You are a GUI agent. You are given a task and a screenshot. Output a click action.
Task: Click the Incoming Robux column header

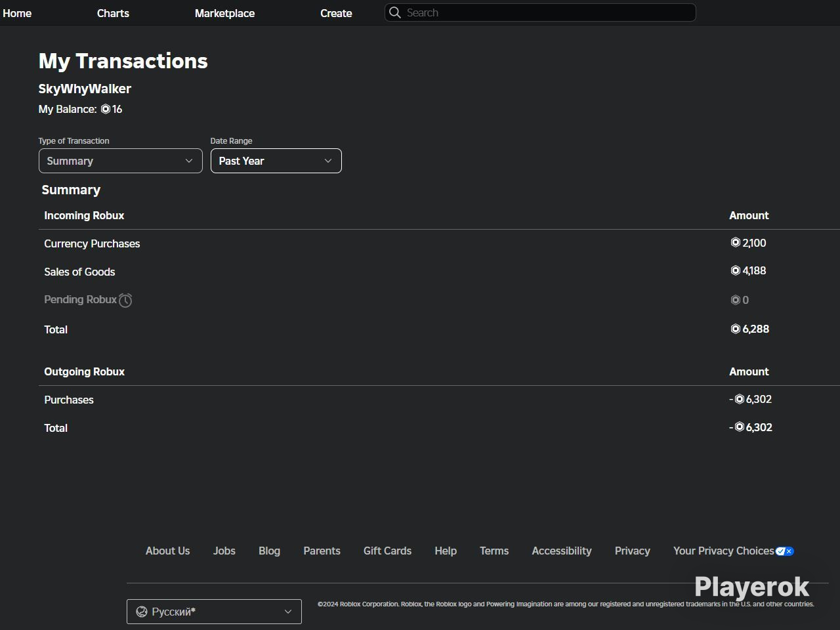coord(84,215)
